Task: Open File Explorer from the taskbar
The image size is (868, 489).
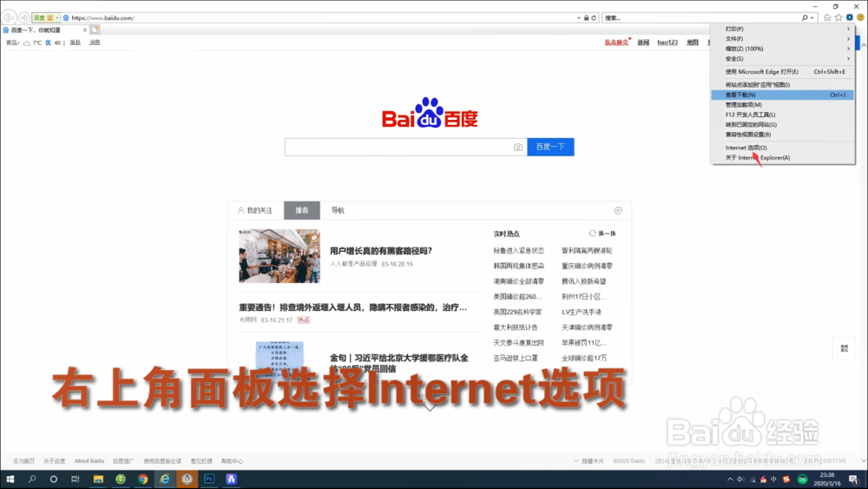Action: 98,479
